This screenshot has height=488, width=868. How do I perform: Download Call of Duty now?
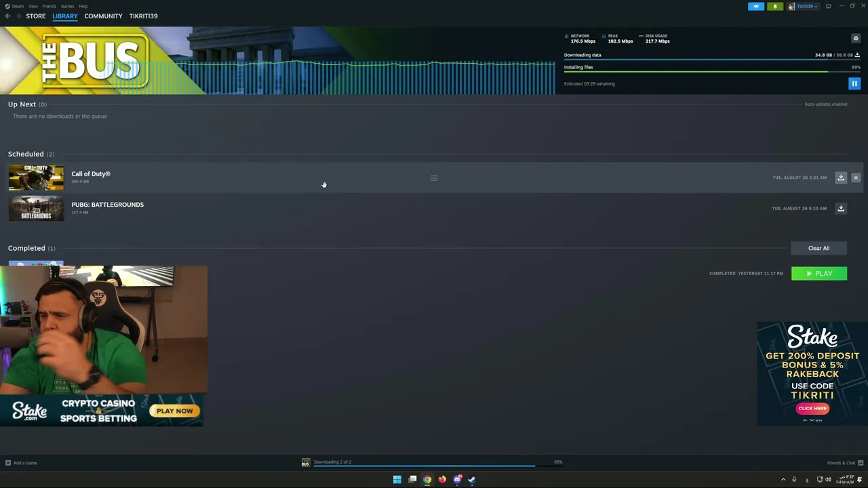click(x=841, y=178)
